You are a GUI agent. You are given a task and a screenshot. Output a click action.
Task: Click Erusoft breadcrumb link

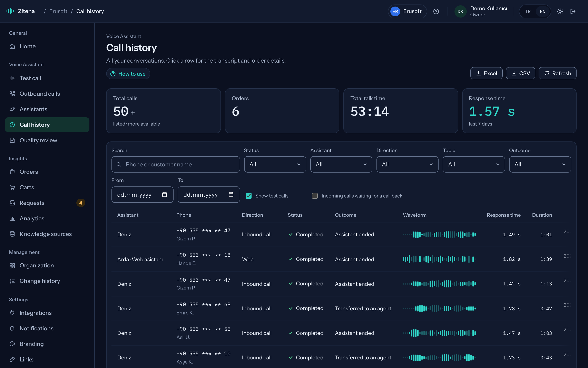coord(58,11)
